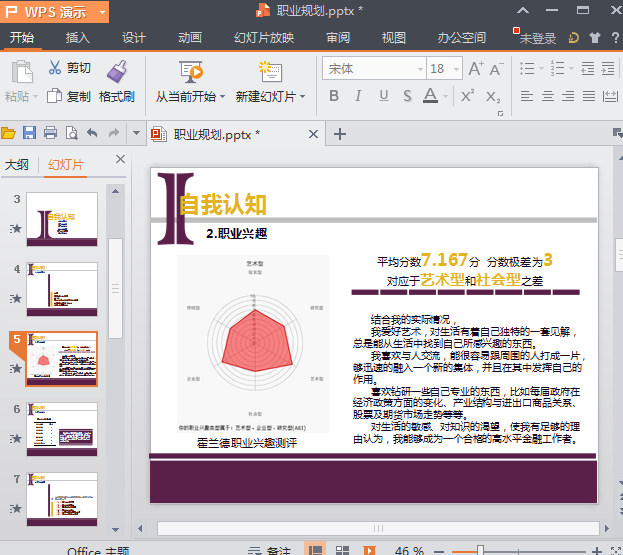Start slideshow with 从当前开始 icon
This screenshot has width=623, height=555.
tap(190, 71)
